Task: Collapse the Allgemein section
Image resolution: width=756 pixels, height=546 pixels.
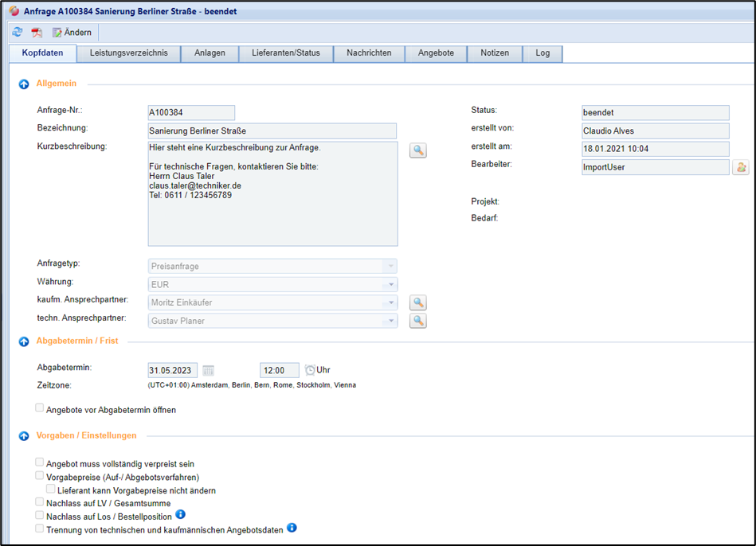Action: click(24, 84)
